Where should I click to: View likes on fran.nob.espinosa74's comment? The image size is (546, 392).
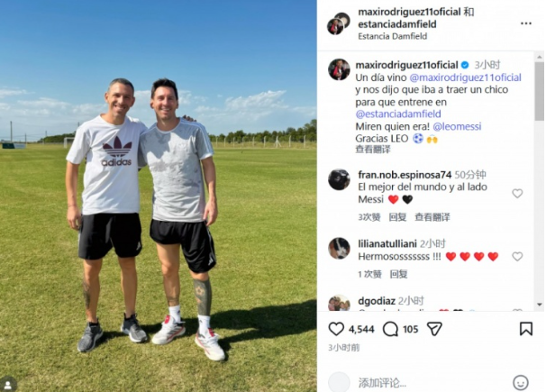click(x=369, y=217)
